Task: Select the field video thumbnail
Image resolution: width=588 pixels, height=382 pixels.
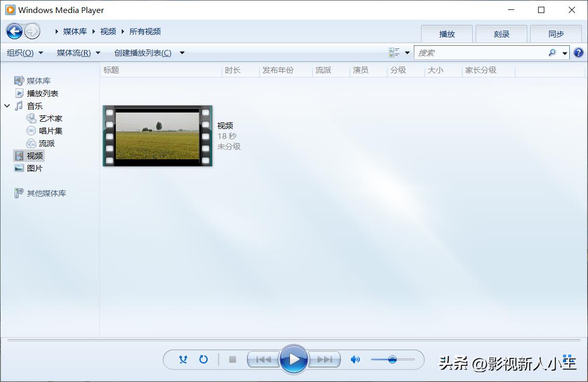Action: (x=158, y=136)
